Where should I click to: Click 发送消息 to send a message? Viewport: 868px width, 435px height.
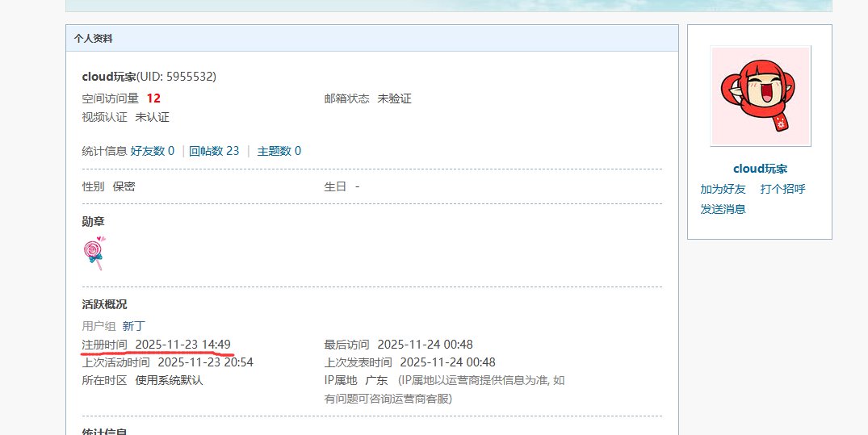coord(723,209)
